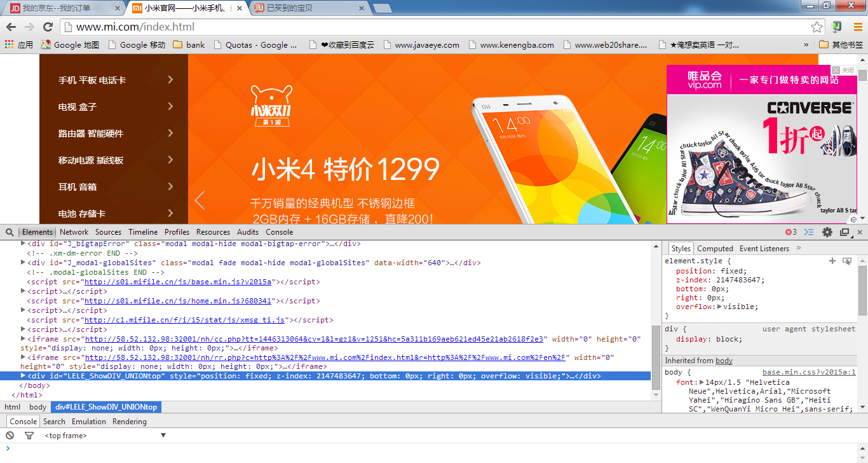
Task: Go to previous banner slide
Action: click(200, 200)
